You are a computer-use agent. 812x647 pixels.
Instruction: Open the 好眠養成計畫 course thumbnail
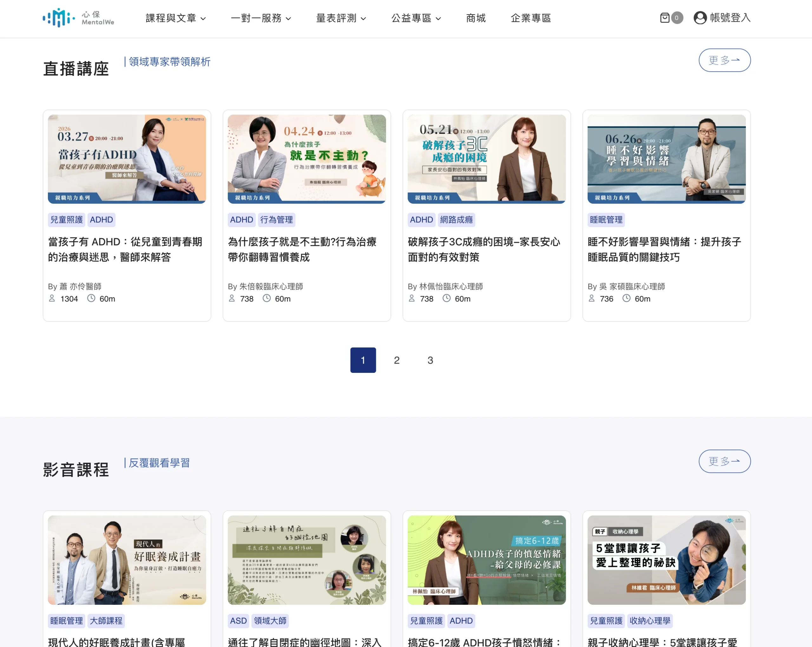pos(127,560)
